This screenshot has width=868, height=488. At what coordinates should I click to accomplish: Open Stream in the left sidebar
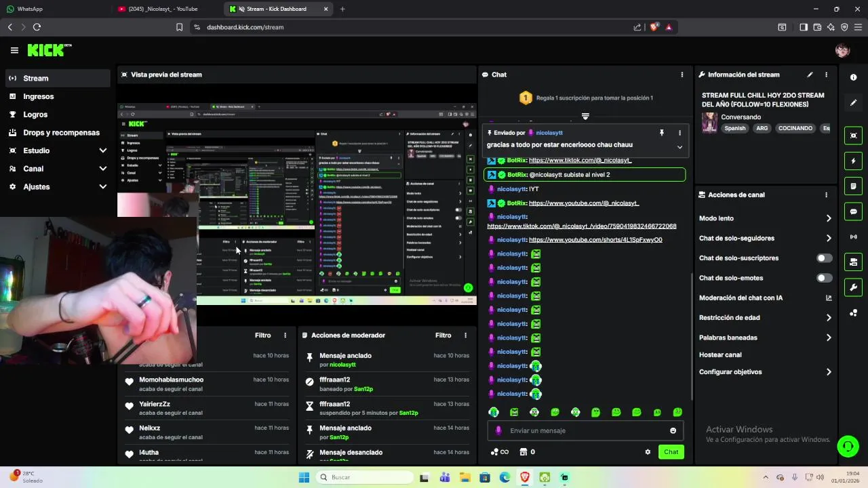(x=58, y=78)
